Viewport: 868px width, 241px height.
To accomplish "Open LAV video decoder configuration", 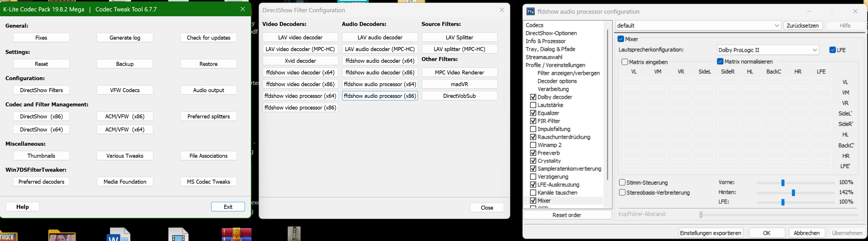I will coord(300,37).
